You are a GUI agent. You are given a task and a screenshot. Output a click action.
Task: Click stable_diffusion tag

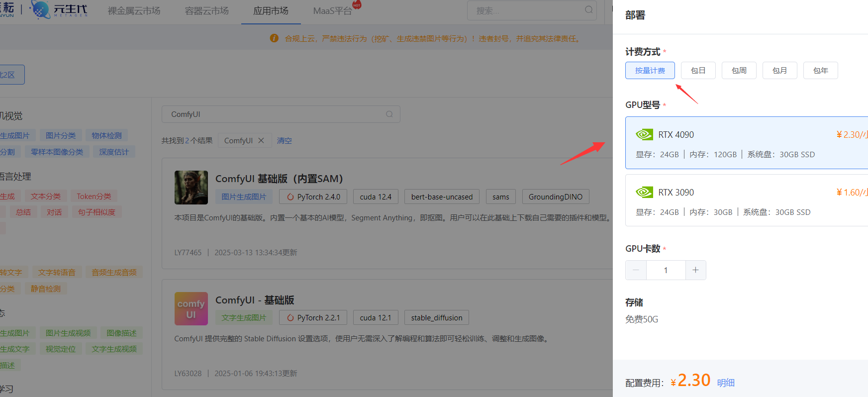[437, 317]
